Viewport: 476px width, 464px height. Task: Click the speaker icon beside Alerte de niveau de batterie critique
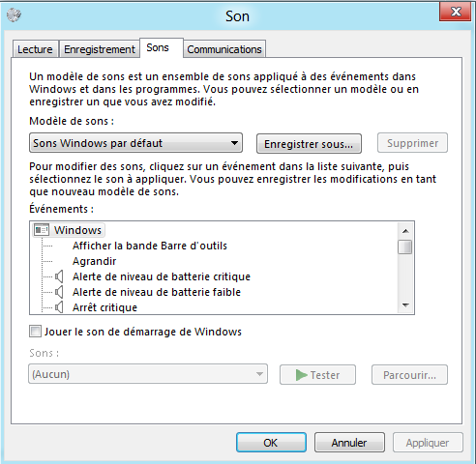coord(59,276)
